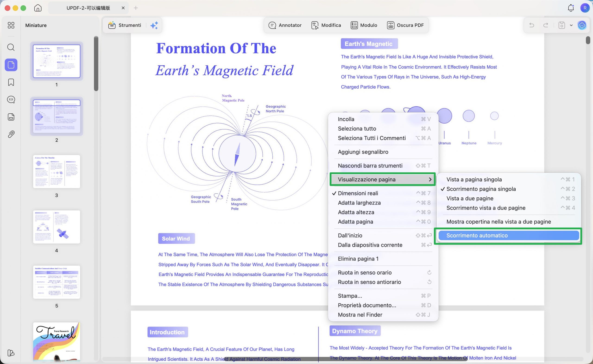Start Dalla diapositiva corrente

point(383,245)
